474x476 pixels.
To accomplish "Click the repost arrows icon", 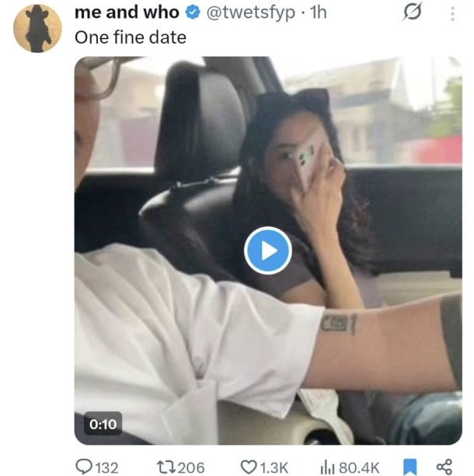I will click(165, 467).
